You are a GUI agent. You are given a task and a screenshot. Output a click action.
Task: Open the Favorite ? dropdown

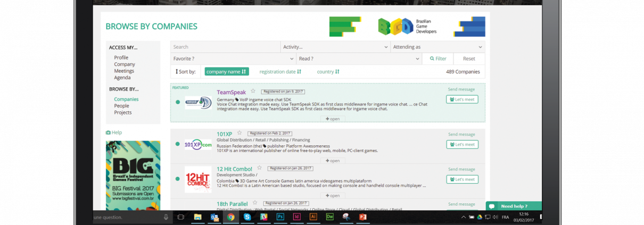click(x=233, y=59)
